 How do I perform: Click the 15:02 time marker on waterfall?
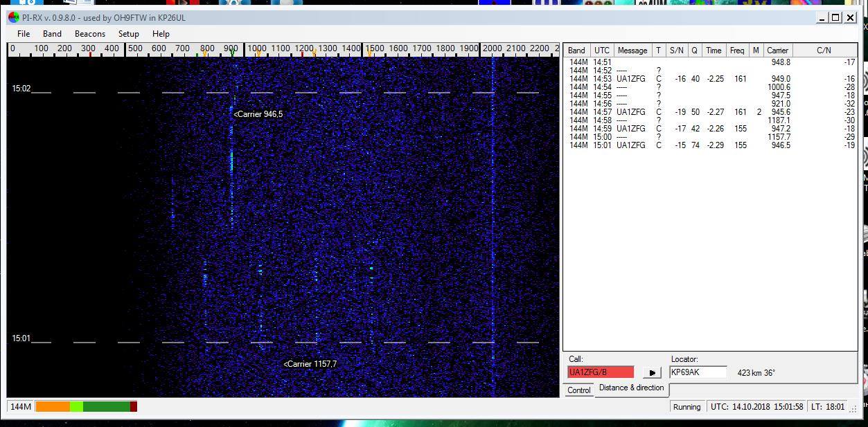(x=21, y=89)
